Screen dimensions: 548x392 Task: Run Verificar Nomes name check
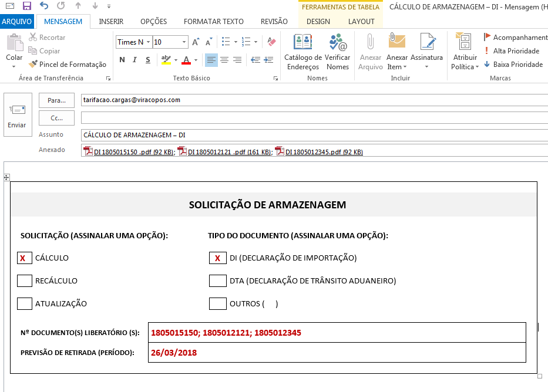click(338, 52)
